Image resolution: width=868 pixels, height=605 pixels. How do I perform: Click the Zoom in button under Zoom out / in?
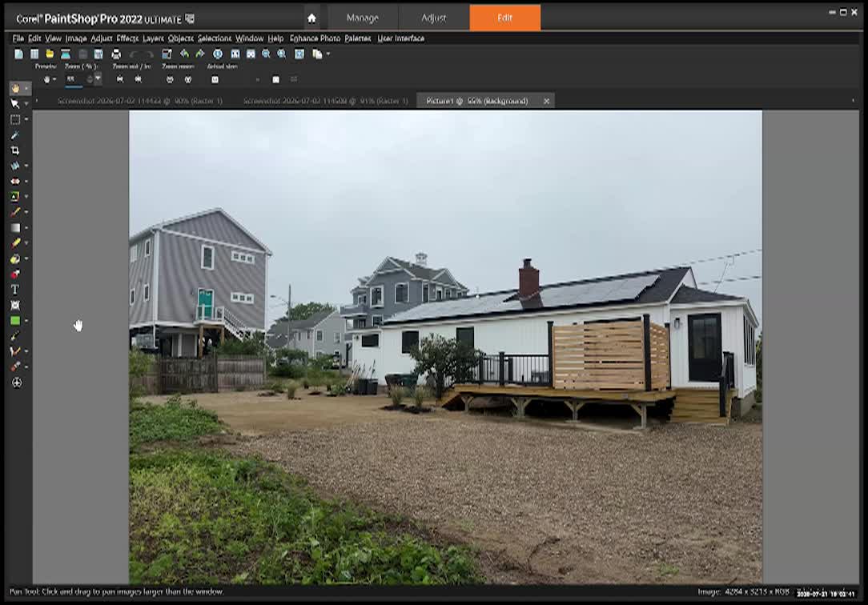tap(139, 80)
